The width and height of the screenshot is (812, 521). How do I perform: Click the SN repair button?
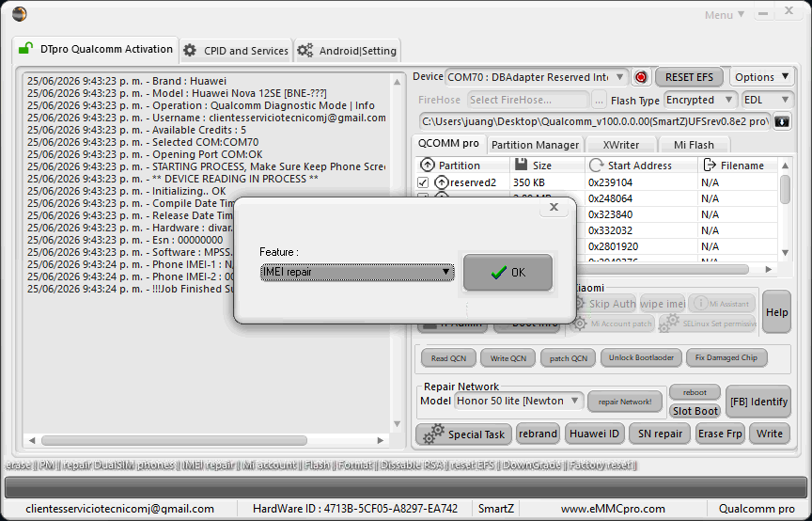[660, 434]
